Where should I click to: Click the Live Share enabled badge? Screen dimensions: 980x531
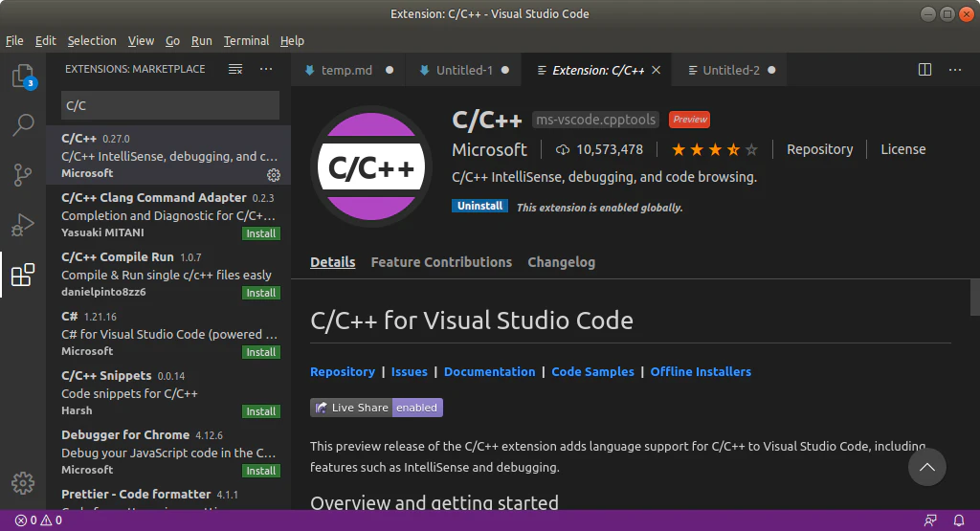pos(376,408)
